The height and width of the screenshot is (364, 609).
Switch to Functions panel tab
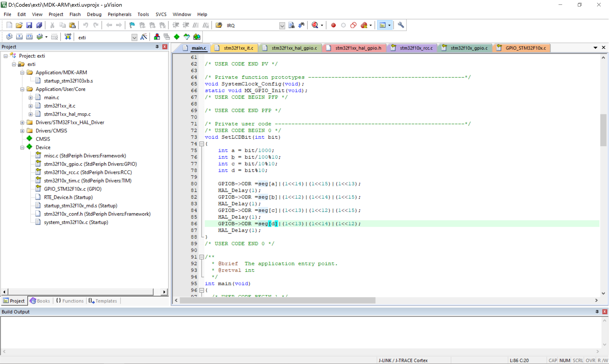pos(70,301)
